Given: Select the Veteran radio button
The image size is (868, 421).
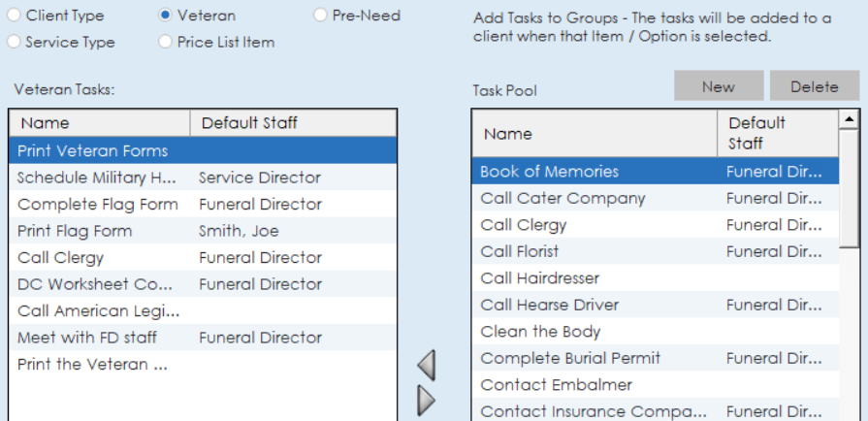Looking at the screenshot, I should tap(165, 16).
